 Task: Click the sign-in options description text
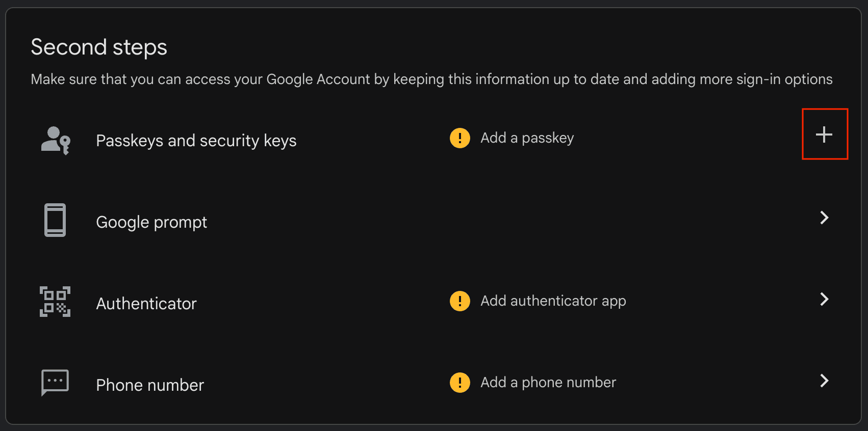pyautogui.click(x=431, y=79)
